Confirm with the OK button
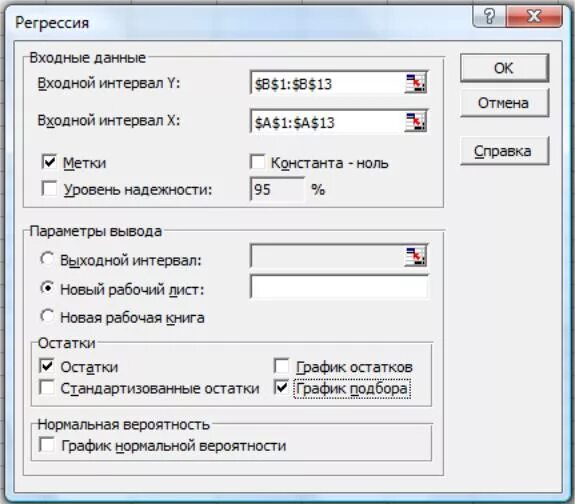 [x=504, y=68]
